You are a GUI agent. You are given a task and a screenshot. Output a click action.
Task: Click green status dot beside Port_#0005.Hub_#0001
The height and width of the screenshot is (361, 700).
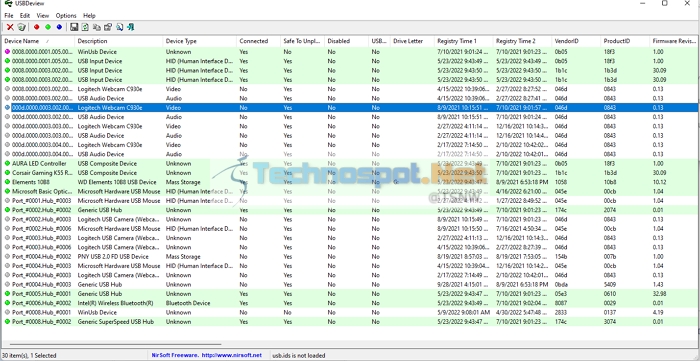pyautogui.click(x=7, y=294)
